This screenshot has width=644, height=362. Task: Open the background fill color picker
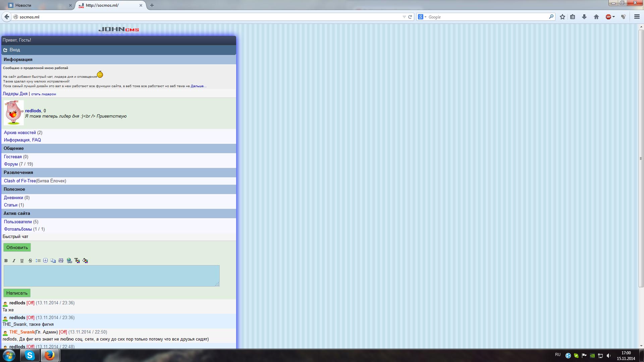pyautogui.click(x=85, y=260)
